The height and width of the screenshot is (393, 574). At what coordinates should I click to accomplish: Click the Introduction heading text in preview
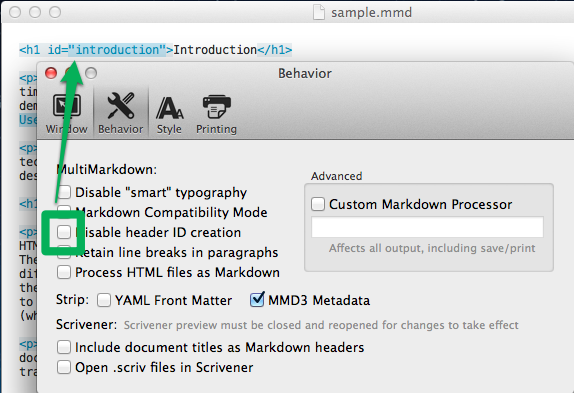tap(215, 49)
